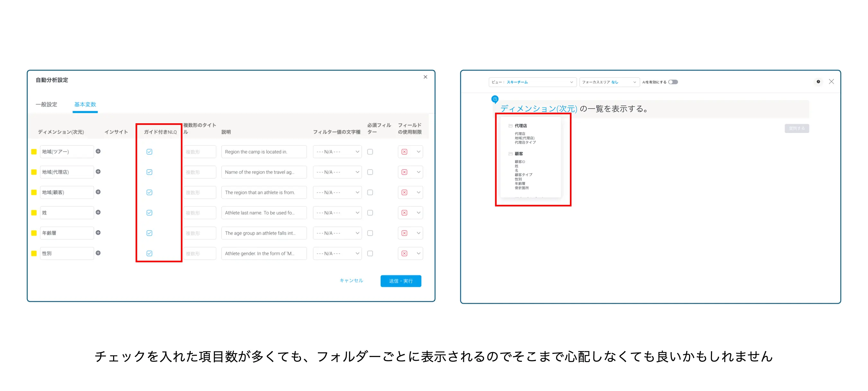Click the 送信・実行 button
This screenshot has width=868, height=391.
(401, 281)
